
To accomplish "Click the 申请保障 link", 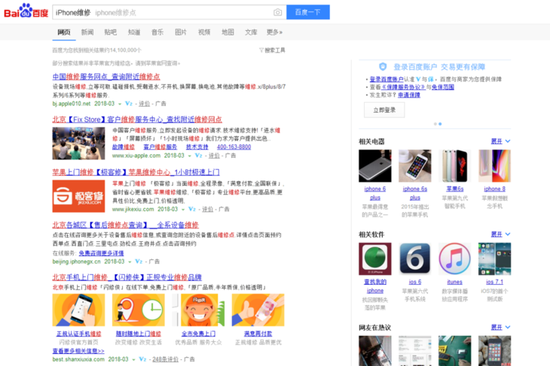I will click(409, 95).
